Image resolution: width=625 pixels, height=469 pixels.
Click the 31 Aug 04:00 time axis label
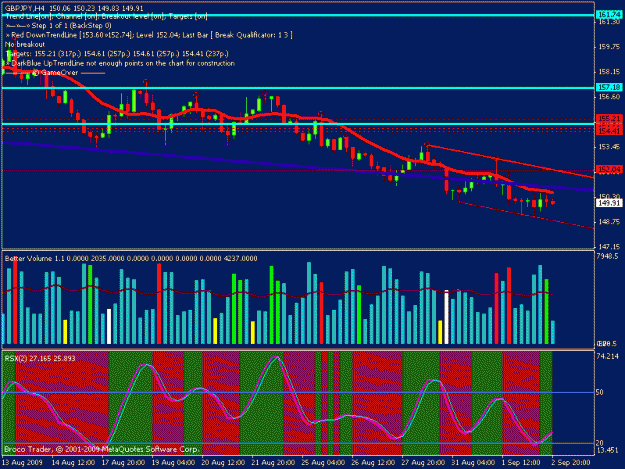[x=473, y=463]
